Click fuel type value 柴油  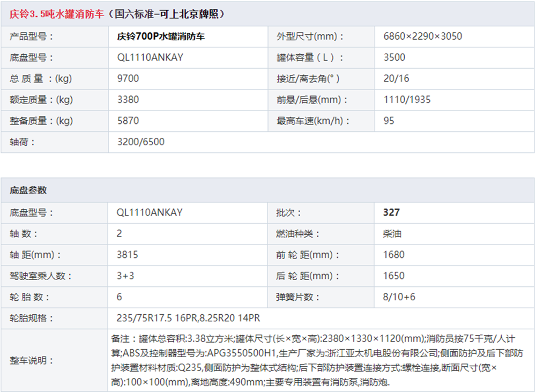pos(392,234)
